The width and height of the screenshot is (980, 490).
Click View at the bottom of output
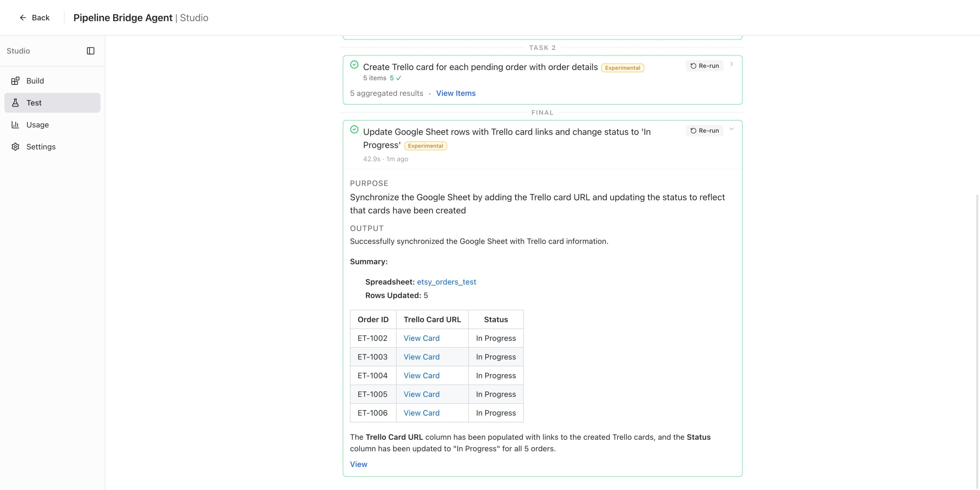[358, 464]
